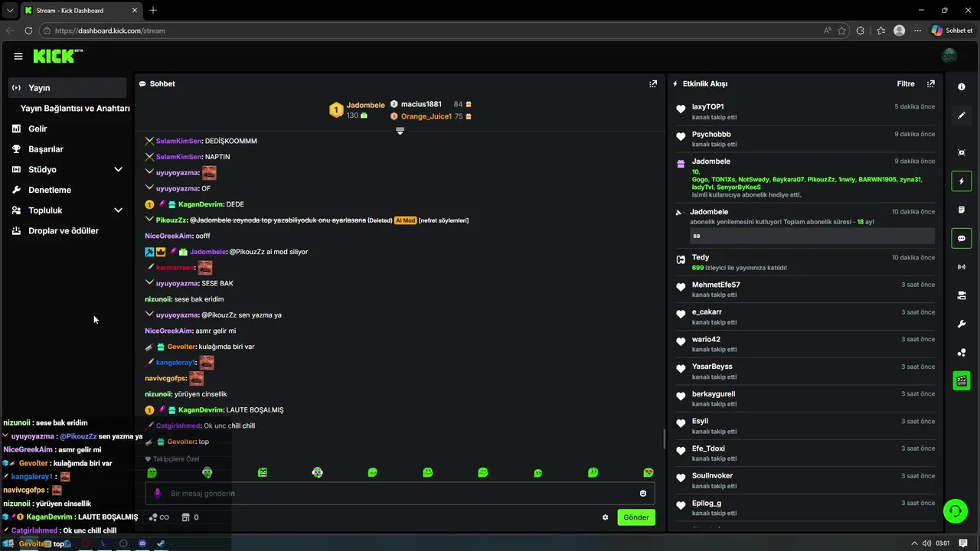Toggle the lightning activity feed panel icon

962,181
